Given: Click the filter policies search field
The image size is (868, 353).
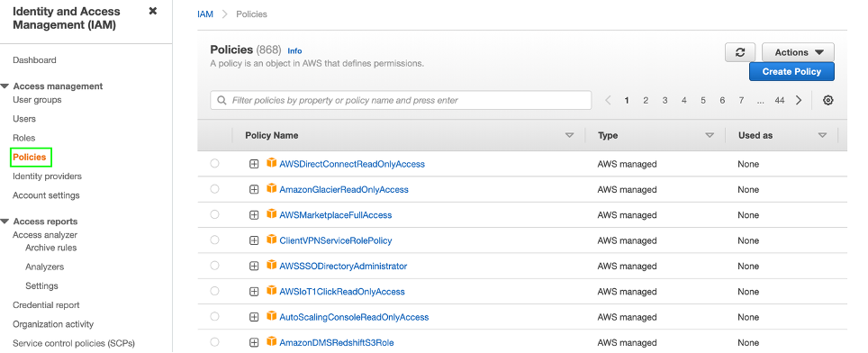Looking at the screenshot, I should click(401, 100).
